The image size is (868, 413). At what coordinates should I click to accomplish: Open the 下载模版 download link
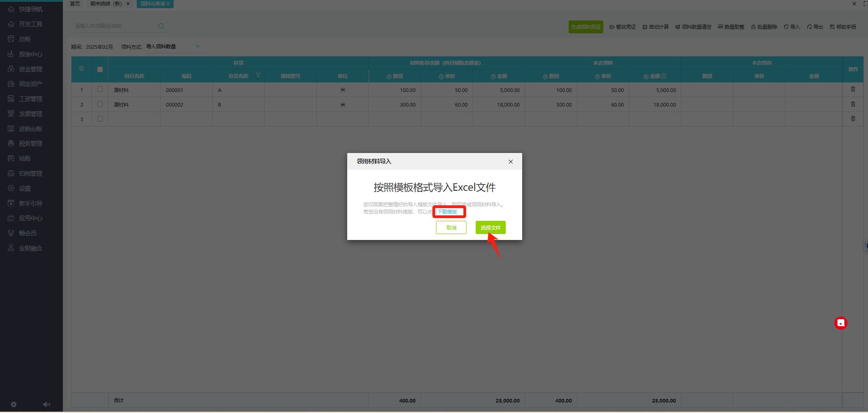pos(447,212)
